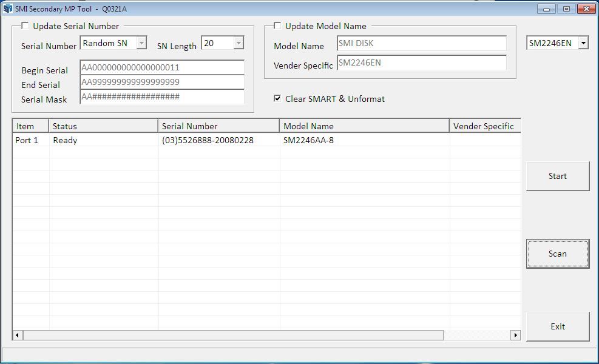Click the Exit button
The width and height of the screenshot is (599, 364).
pyautogui.click(x=558, y=326)
